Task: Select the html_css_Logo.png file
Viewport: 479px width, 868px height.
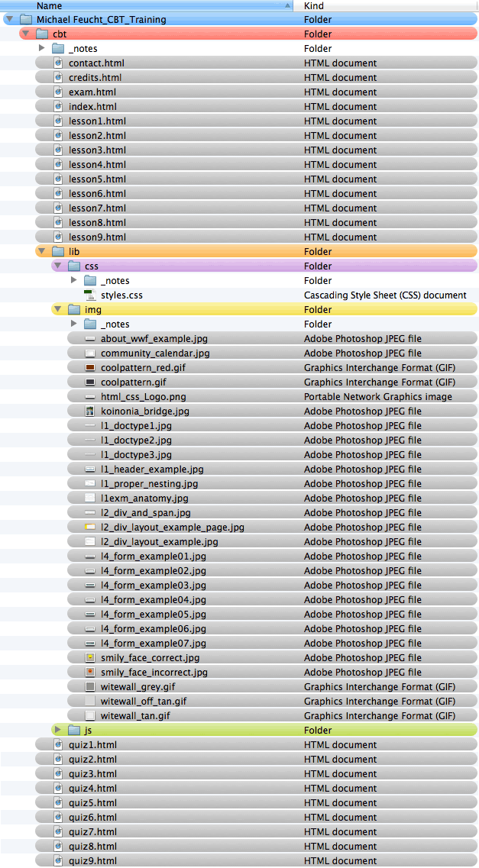Action: click(143, 396)
